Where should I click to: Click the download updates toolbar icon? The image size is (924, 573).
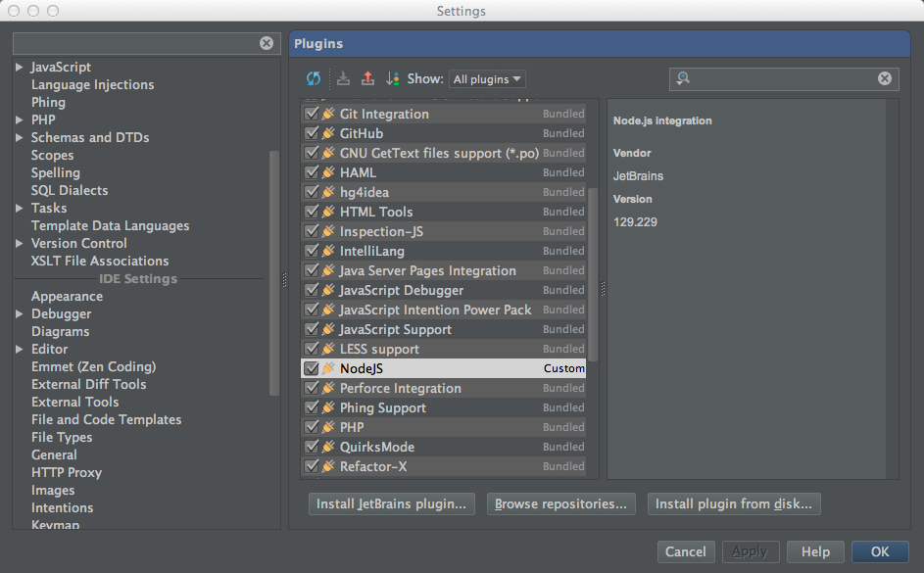(343, 78)
